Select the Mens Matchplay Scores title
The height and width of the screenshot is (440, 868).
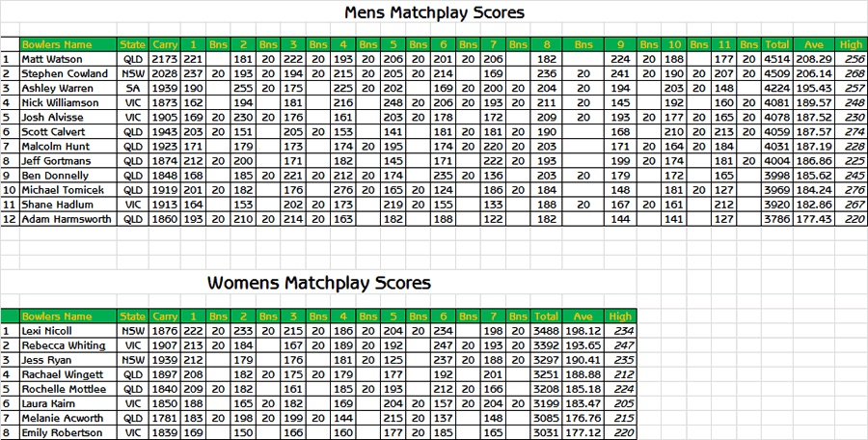[434, 13]
